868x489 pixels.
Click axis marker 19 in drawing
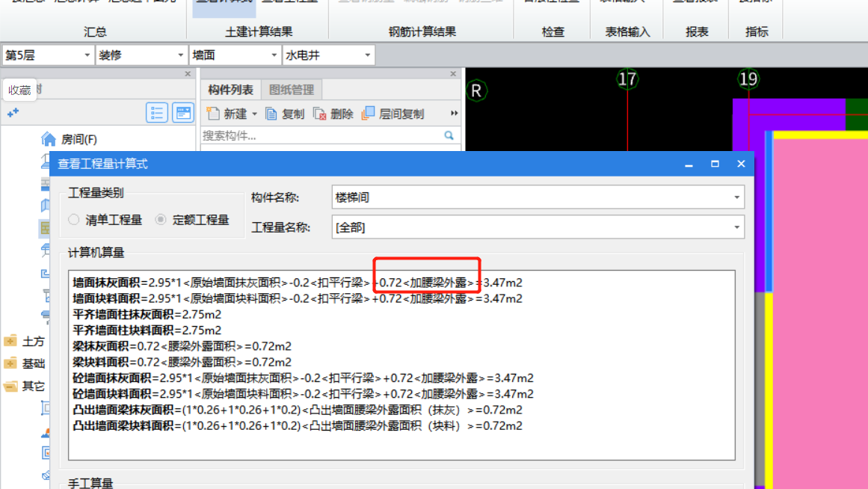748,79
